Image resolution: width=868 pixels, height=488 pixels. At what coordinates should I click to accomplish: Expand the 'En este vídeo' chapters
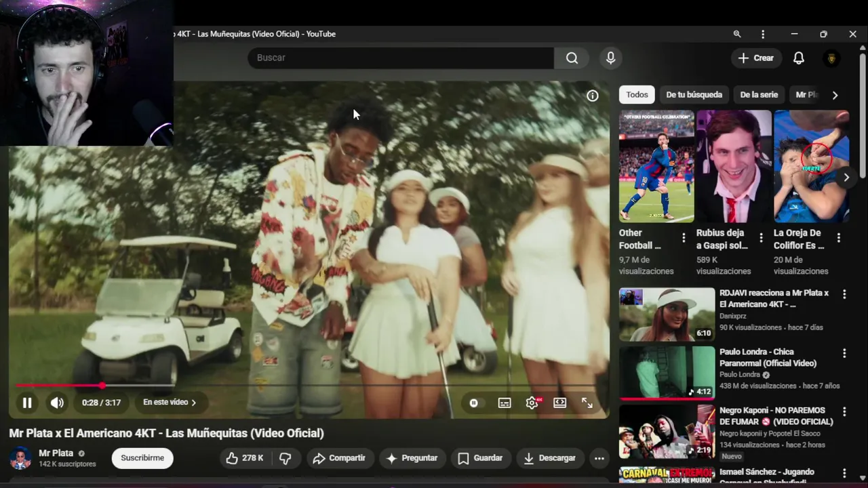tap(170, 403)
